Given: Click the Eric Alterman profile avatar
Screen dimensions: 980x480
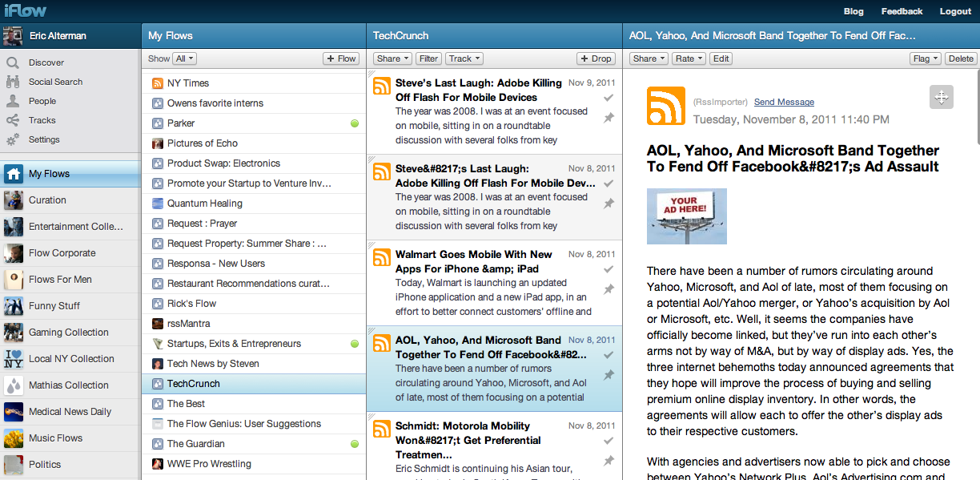Looking at the screenshot, I should click(x=12, y=36).
